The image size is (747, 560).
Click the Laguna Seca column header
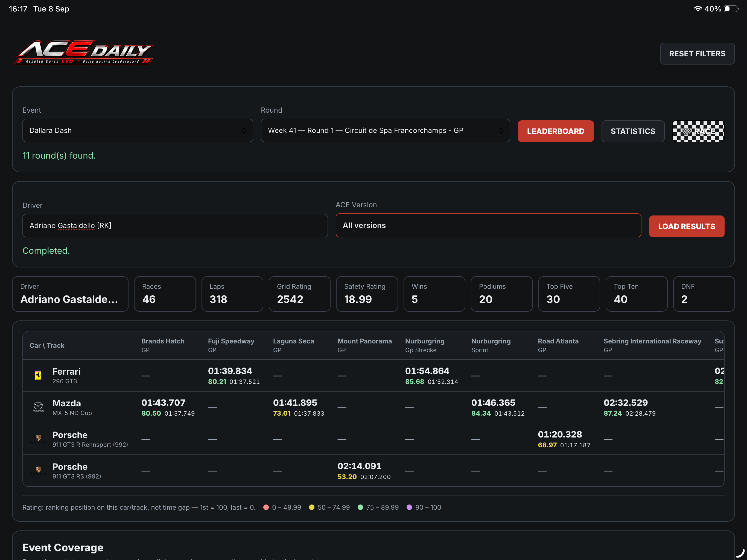293,345
